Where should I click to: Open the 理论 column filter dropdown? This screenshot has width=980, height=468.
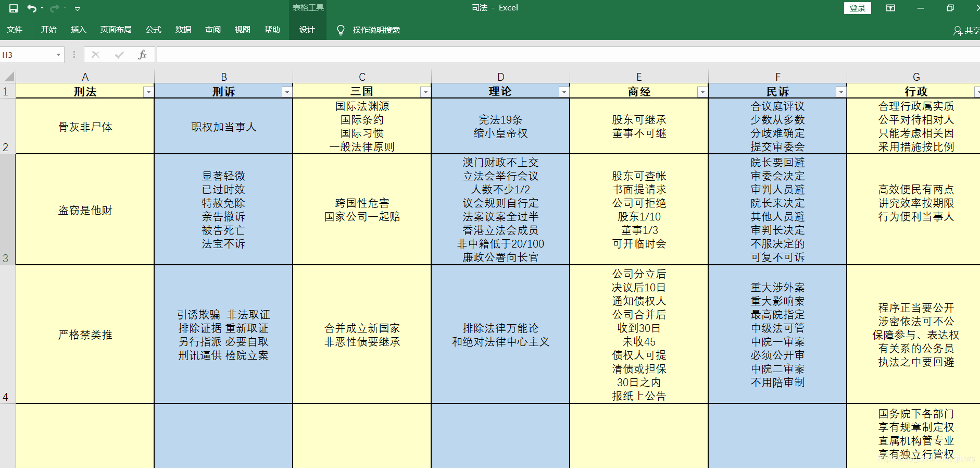564,92
